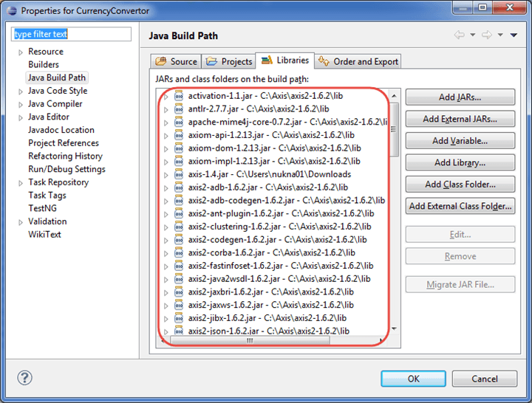Click the horizontal scrollbar under the JAR list

coord(251,340)
